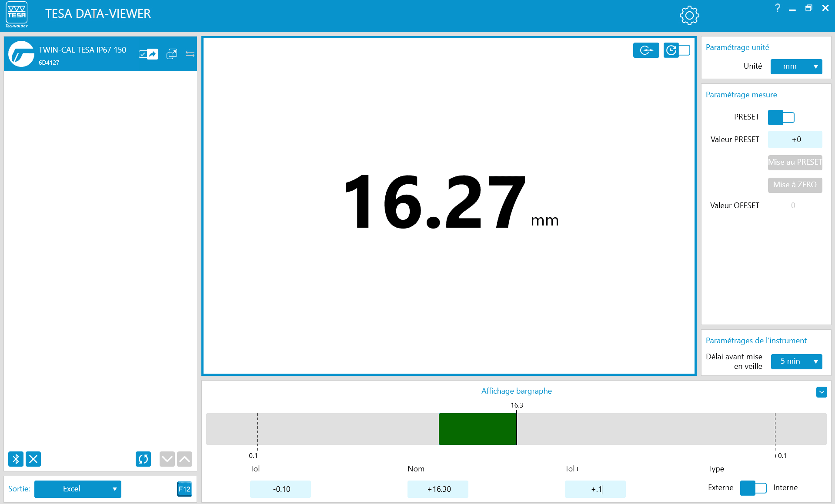Disconnect the instrument with the X icon
This screenshot has width=835, height=504.
pos(33,459)
